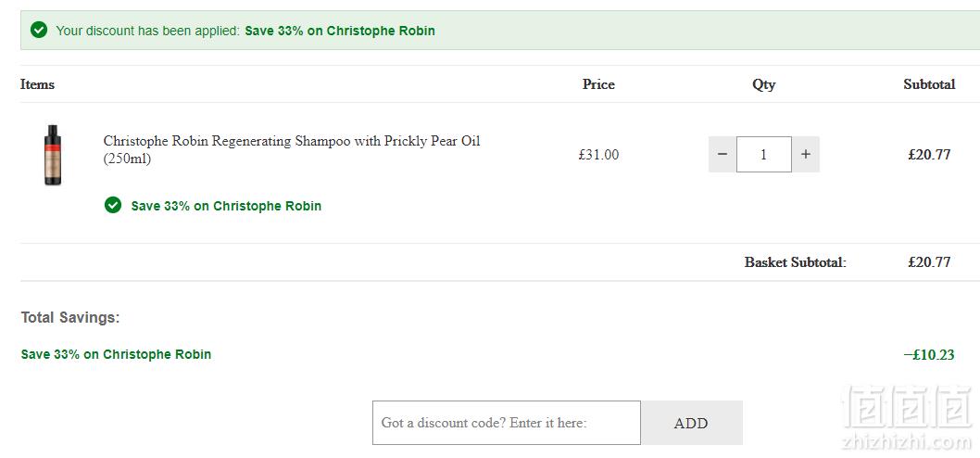Open the Christophe Robin shampoo product thumbnail
980x458 pixels.
[x=53, y=155]
